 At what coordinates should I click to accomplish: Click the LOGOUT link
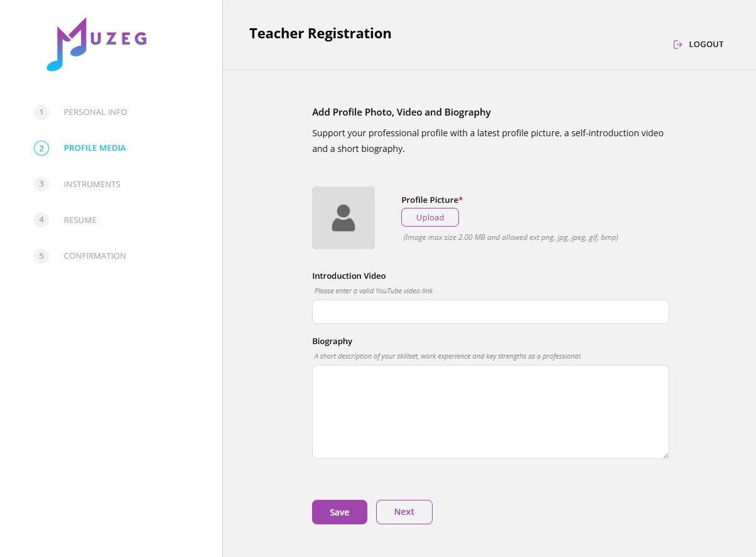(706, 45)
